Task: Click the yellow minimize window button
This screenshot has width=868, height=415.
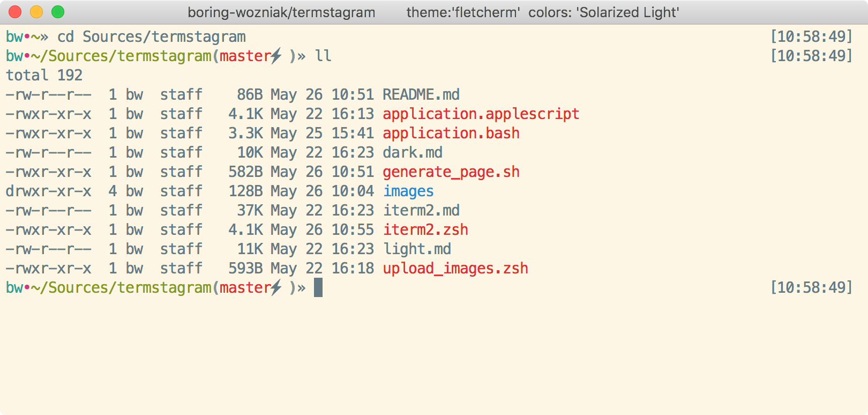Action: pos(36,12)
